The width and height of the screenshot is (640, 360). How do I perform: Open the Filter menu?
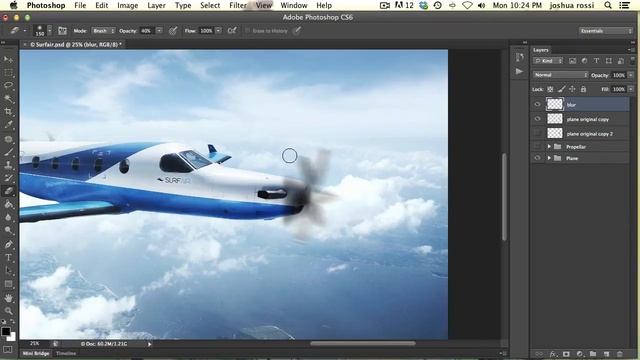pyautogui.click(x=238, y=5)
